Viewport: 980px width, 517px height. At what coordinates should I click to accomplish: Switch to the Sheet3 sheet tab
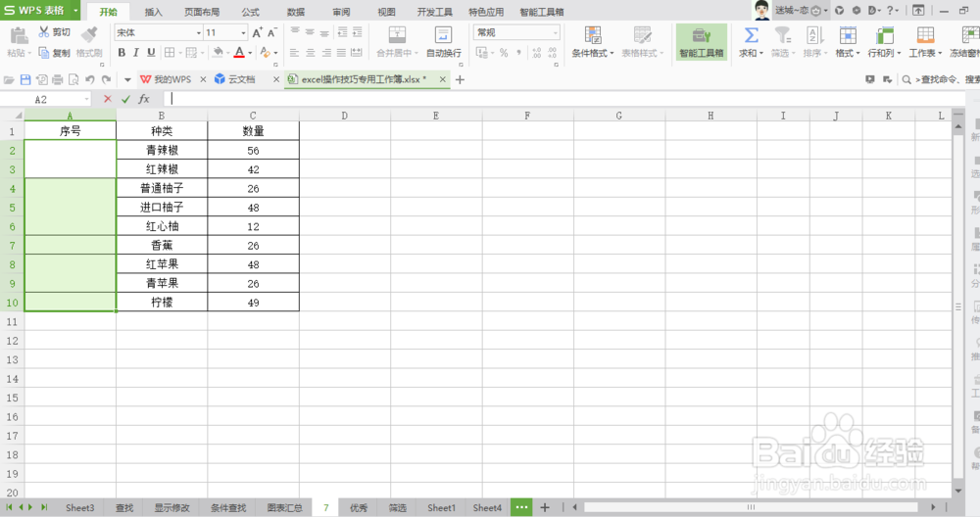coord(80,507)
